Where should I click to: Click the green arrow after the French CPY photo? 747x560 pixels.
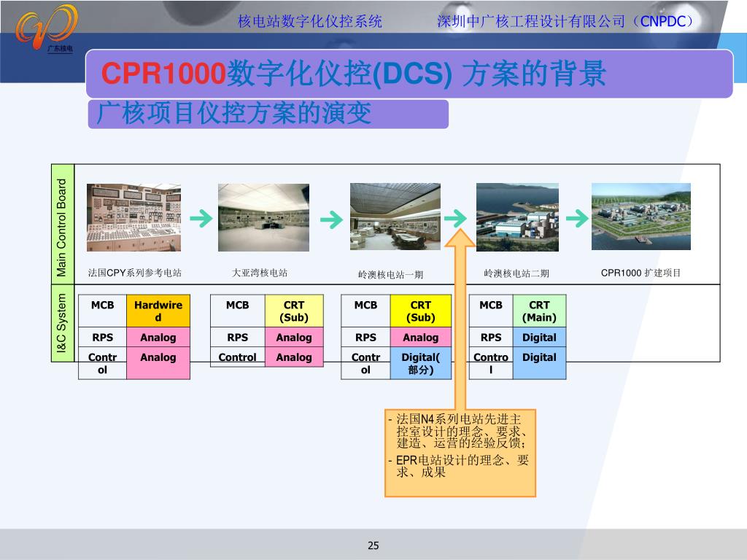point(201,219)
